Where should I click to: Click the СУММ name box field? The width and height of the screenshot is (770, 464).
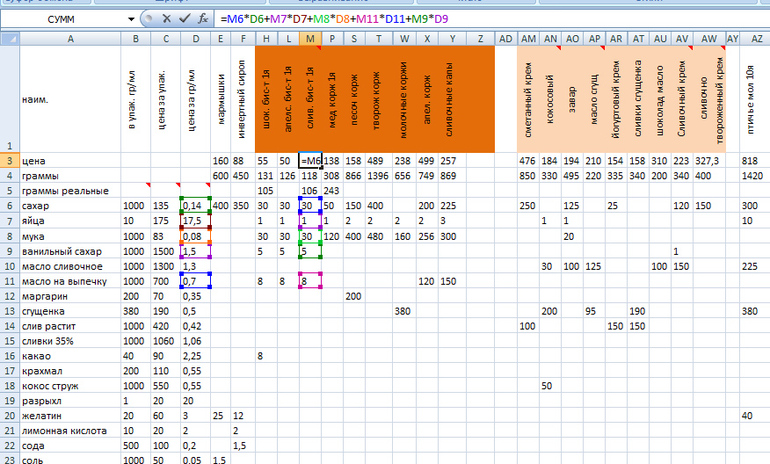pyautogui.click(x=65, y=19)
